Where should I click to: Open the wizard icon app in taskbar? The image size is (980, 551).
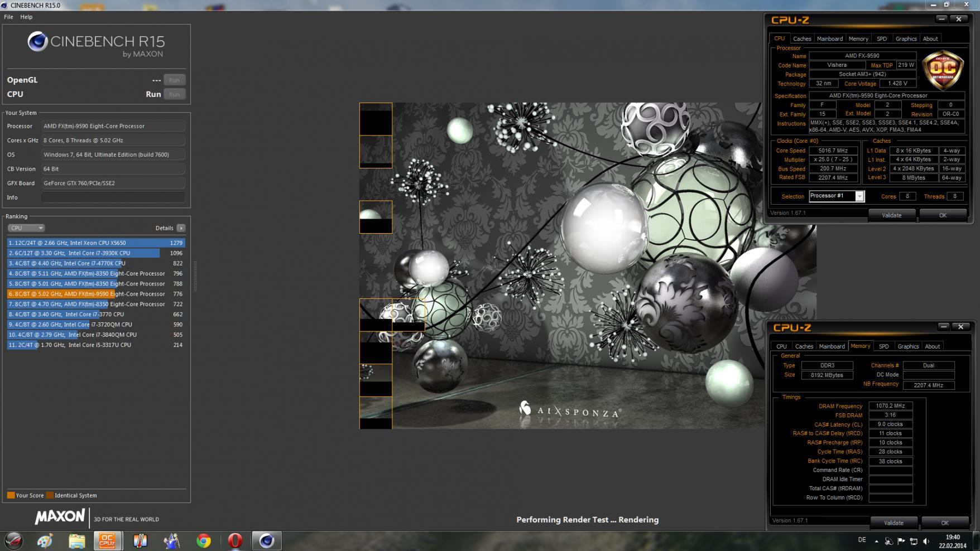(x=171, y=540)
